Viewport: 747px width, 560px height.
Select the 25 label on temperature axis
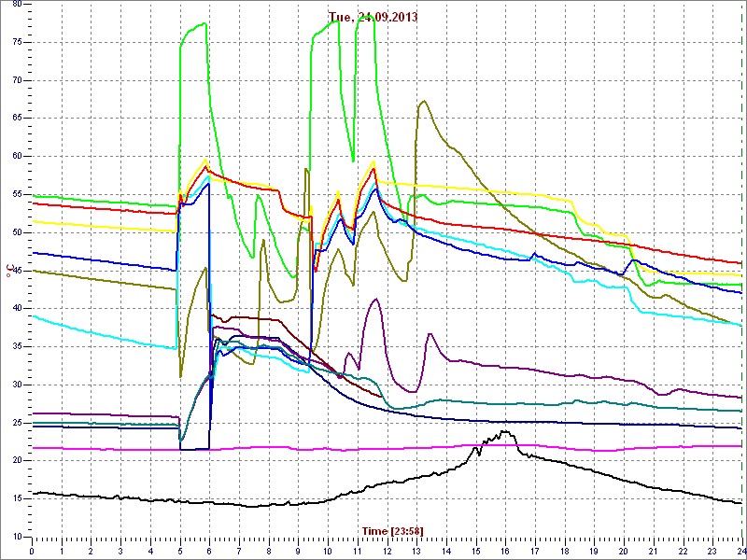pyautogui.click(x=16, y=423)
